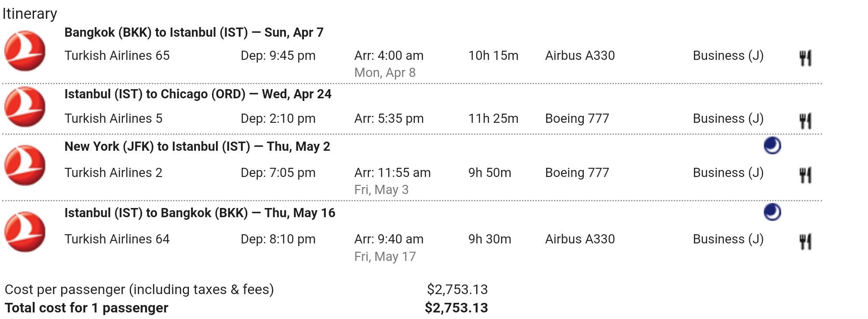This screenshot has height=319, width=868.
Task: Click meal icon on Turkish Airlines 65 row
Action: (805, 58)
